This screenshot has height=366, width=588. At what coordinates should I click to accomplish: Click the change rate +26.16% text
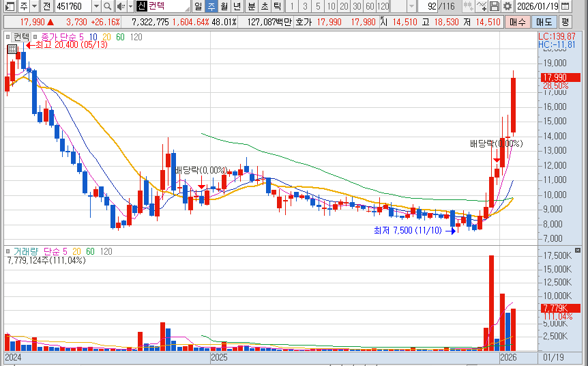click(x=105, y=22)
